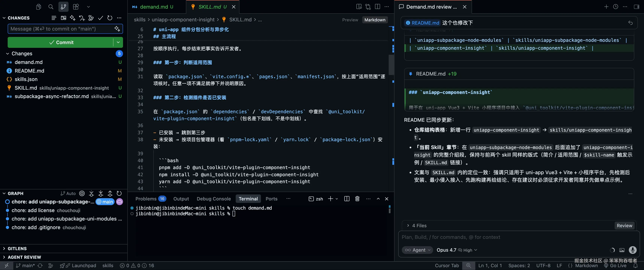The image size is (644, 270).
Task: Split the terminal panel
Action: click(347, 199)
